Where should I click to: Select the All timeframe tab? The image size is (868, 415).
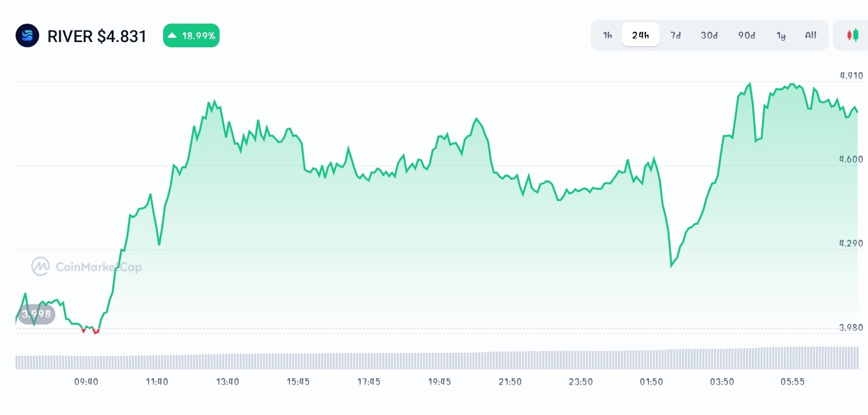810,35
